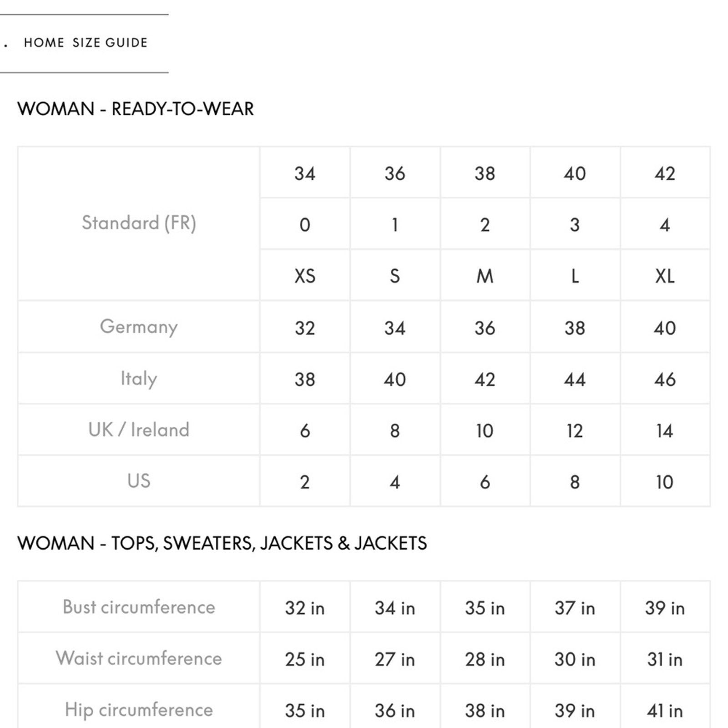
Task: Select the Woman Ready-to-Wear heading
Action: [136, 109]
